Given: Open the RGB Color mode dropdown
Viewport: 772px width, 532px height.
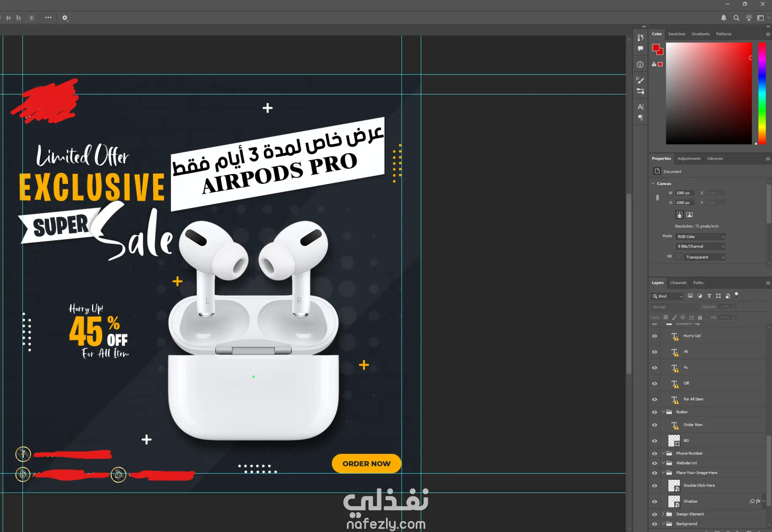Looking at the screenshot, I should click(x=700, y=236).
